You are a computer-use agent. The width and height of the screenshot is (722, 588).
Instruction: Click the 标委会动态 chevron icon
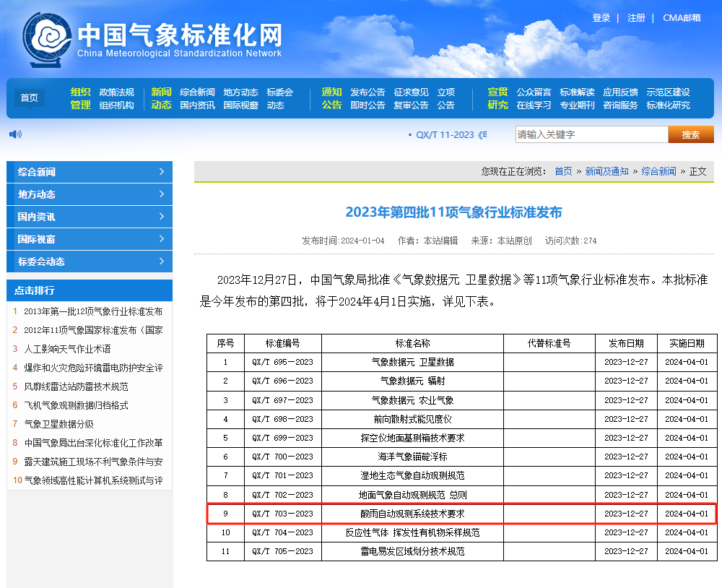coord(162,261)
